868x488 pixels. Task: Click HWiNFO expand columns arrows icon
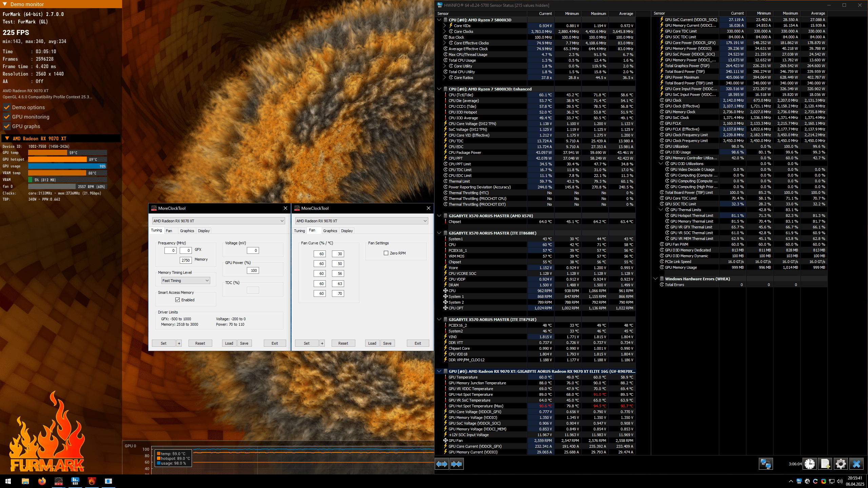(442, 464)
